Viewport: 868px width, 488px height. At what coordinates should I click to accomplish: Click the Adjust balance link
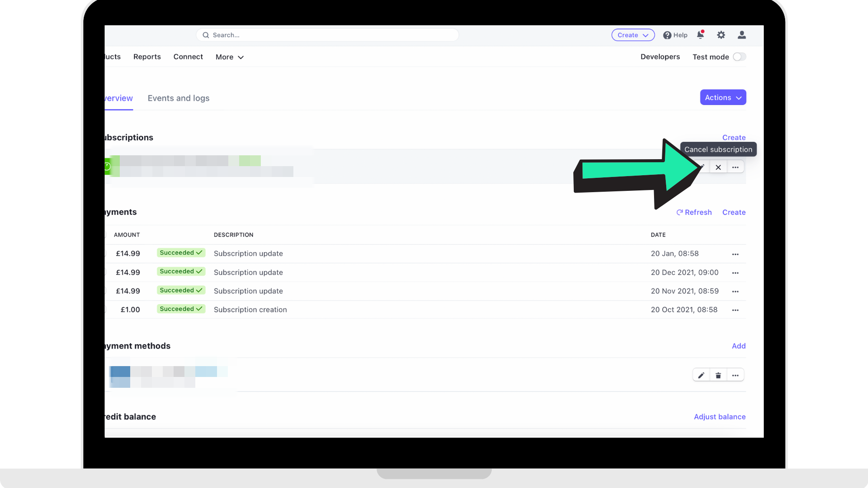tap(720, 417)
